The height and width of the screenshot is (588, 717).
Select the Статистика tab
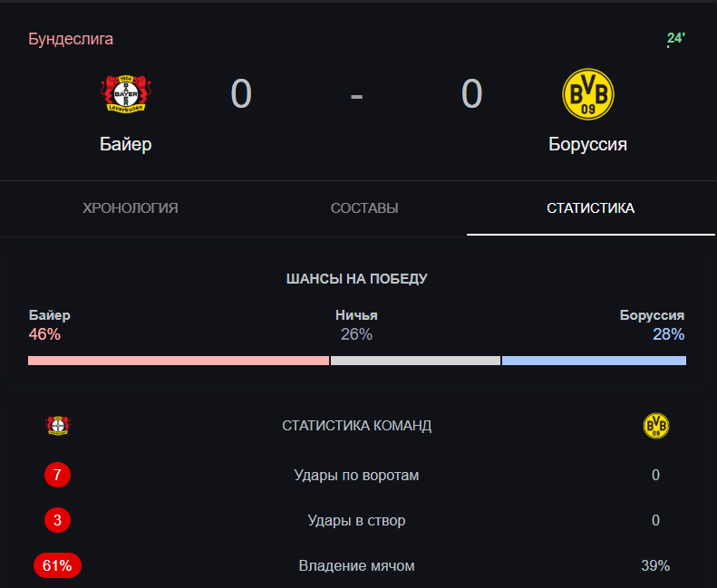point(590,207)
